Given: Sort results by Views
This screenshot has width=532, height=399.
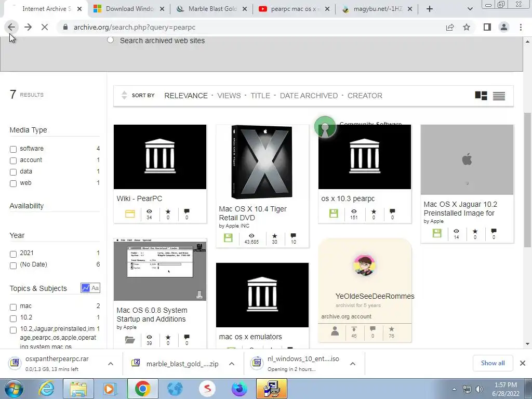Looking at the screenshot, I should [x=229, y=96].
